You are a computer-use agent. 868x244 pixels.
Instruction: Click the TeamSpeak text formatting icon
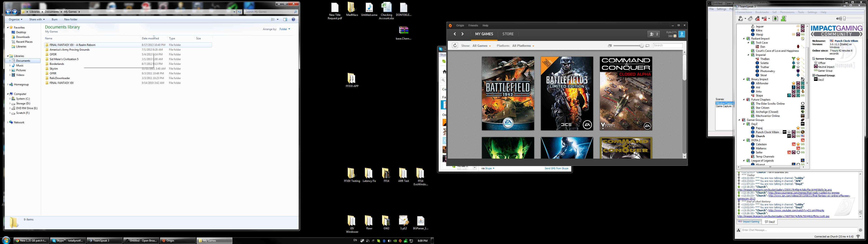[x=739, y=230]
